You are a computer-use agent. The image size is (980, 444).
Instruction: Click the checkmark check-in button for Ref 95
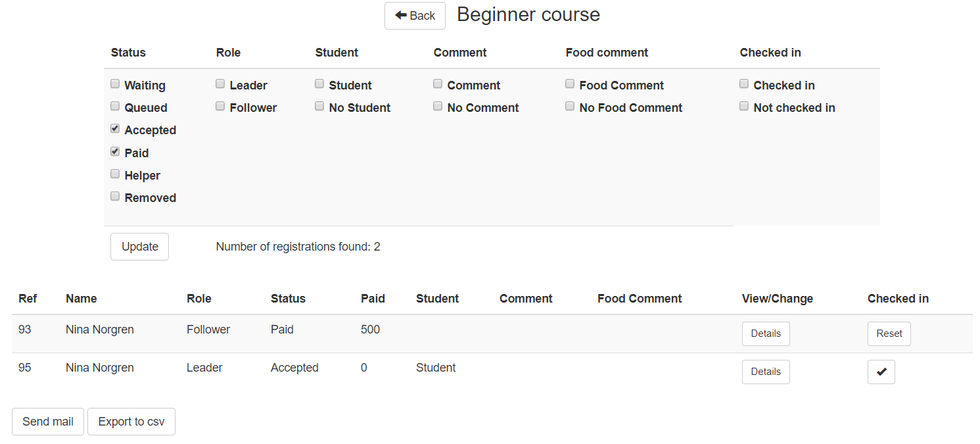click(x=881, y=372)
